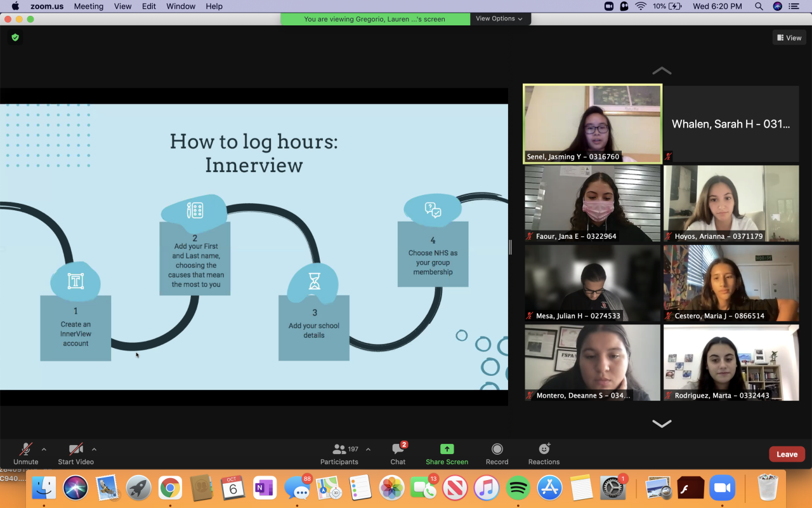
Task: Open the Participants panel
Action: [339, 455]
